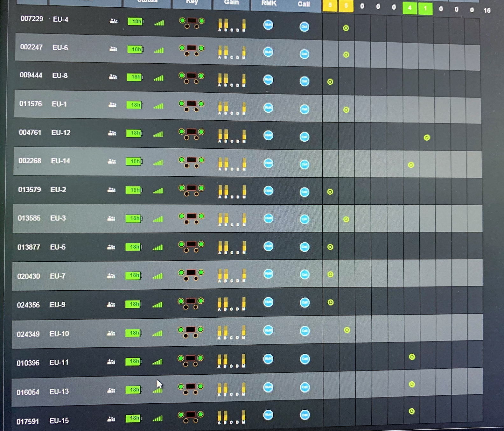504x431 pixels.
Task: Adjust the gain level bars for EU-7
Action: click(x=231, y=276)
